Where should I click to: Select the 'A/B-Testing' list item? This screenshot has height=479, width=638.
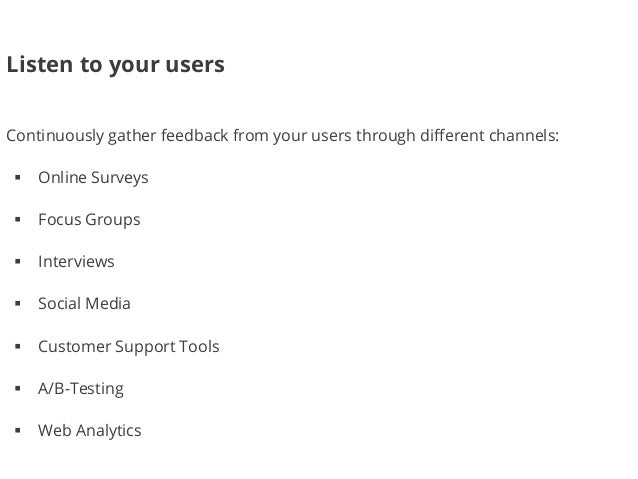81,389
